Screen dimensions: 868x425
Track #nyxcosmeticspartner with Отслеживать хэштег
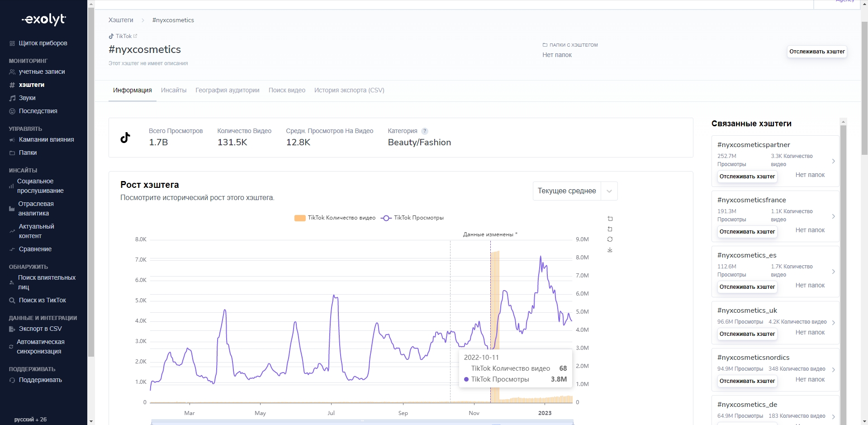click(x=747, y=177)
